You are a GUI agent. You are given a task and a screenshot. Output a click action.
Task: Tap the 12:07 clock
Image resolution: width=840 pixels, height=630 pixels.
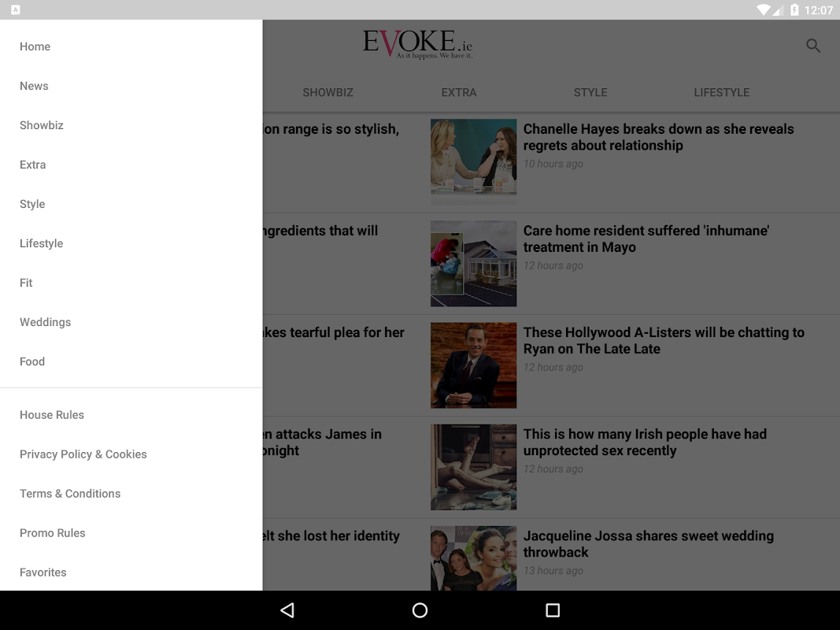(x=819, y=10)
